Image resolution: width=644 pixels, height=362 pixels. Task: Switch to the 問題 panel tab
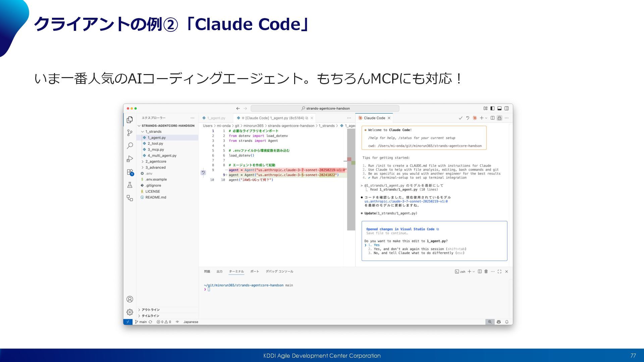click(207, 271)
